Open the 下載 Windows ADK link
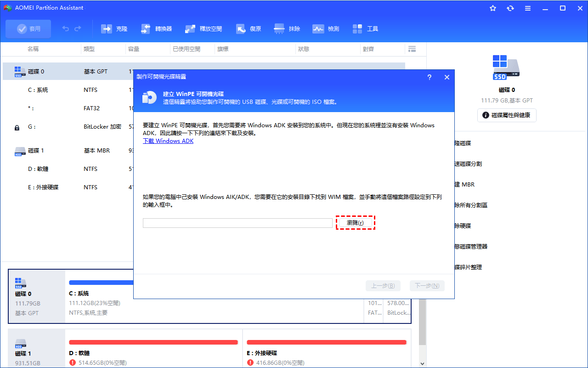Image resolution: width=588 pixels, height=368 pixels. pos(168,141)
